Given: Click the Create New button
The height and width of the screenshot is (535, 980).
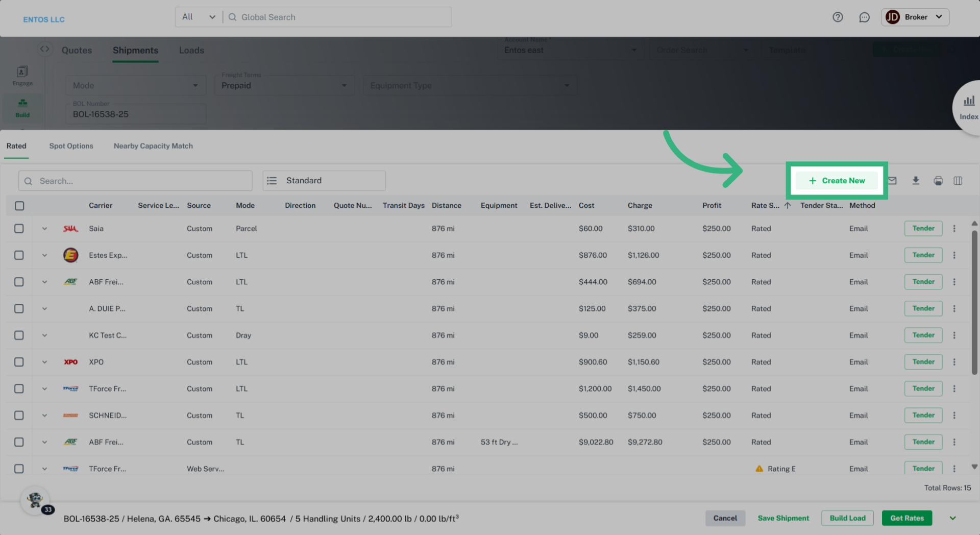Looking at the screenshot, I should (837, 181).
